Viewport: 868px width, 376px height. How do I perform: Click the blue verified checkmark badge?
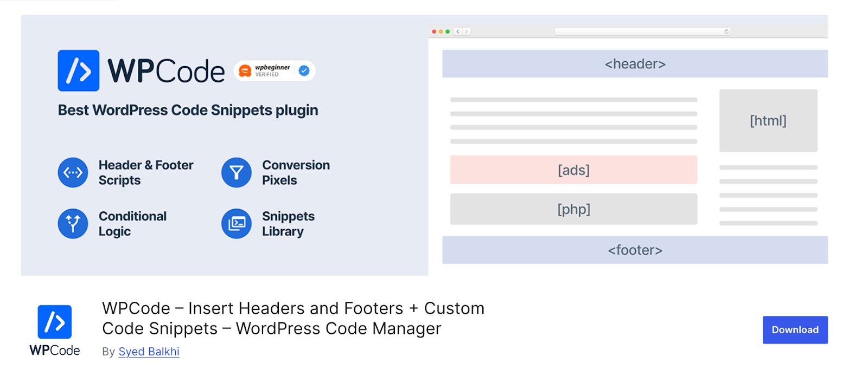(x=304, y=71)
